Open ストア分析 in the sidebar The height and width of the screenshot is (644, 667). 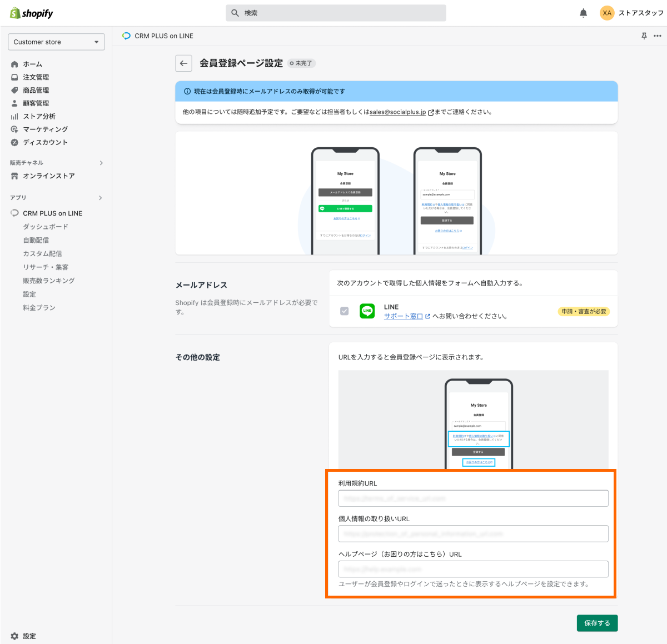(x=39, y=116)
